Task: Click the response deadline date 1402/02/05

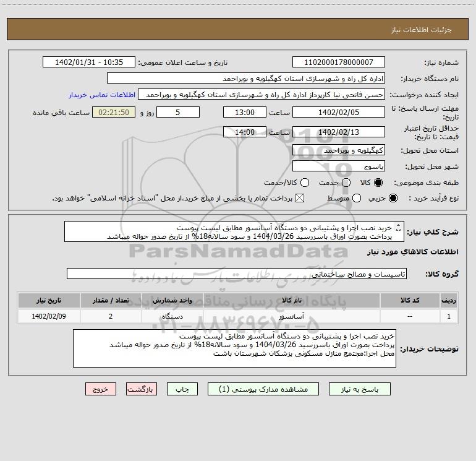Action: 339,112
